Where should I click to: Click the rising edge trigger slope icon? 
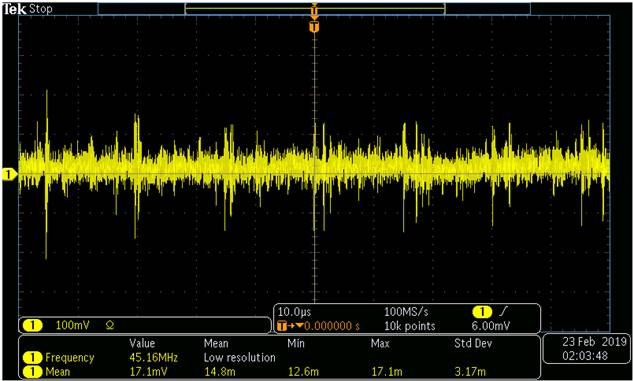[x=504, y=312]
